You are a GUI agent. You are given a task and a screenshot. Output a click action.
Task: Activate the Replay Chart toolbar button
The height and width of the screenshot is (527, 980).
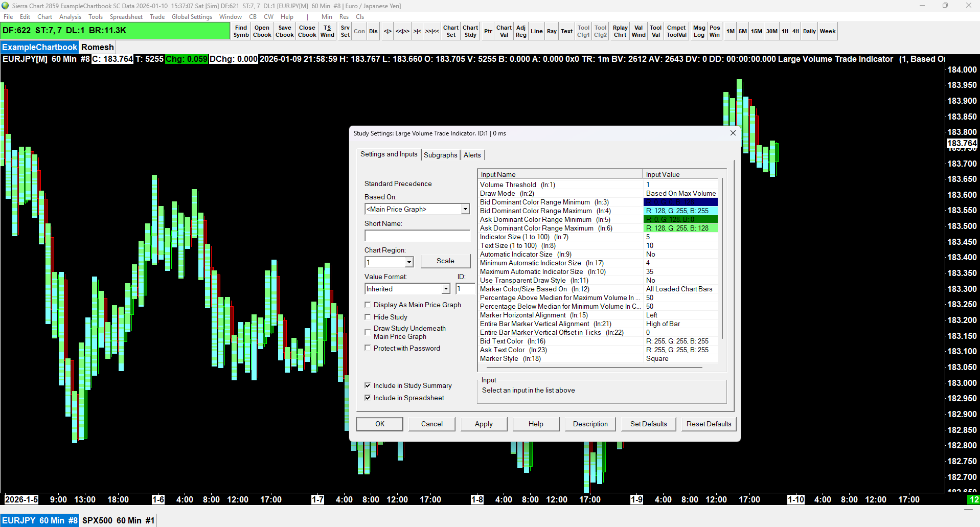620,31
